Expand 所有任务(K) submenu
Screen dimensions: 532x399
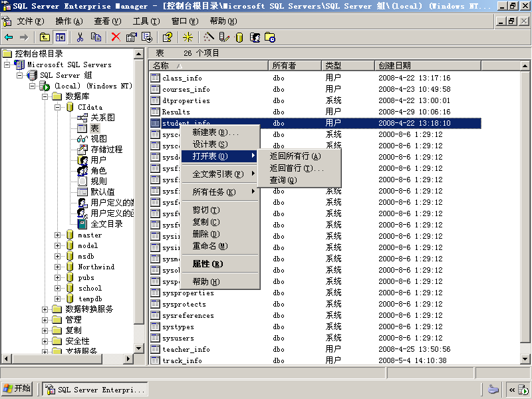tap(220, 192)
